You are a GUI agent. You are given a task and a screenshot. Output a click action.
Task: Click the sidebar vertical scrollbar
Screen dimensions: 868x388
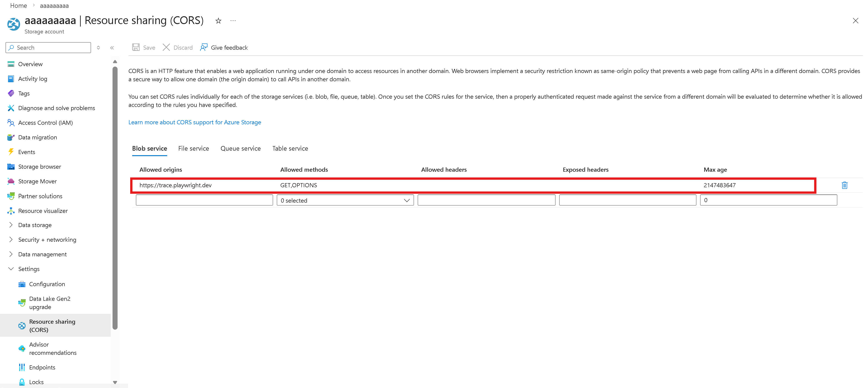pyautogui.click(x=115, y=198)
